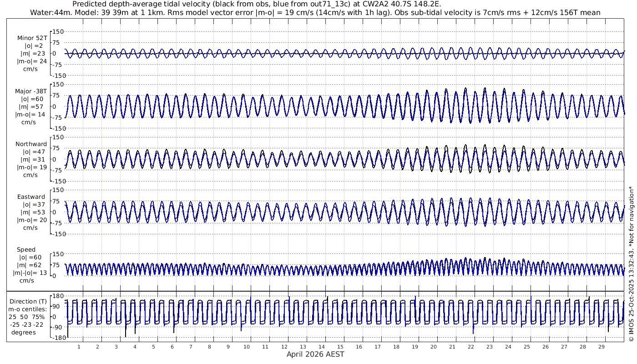Click day 24 on the x-axis
This screenshot has width=637, height=364.
pyautogui.click(x=508, y=347)
